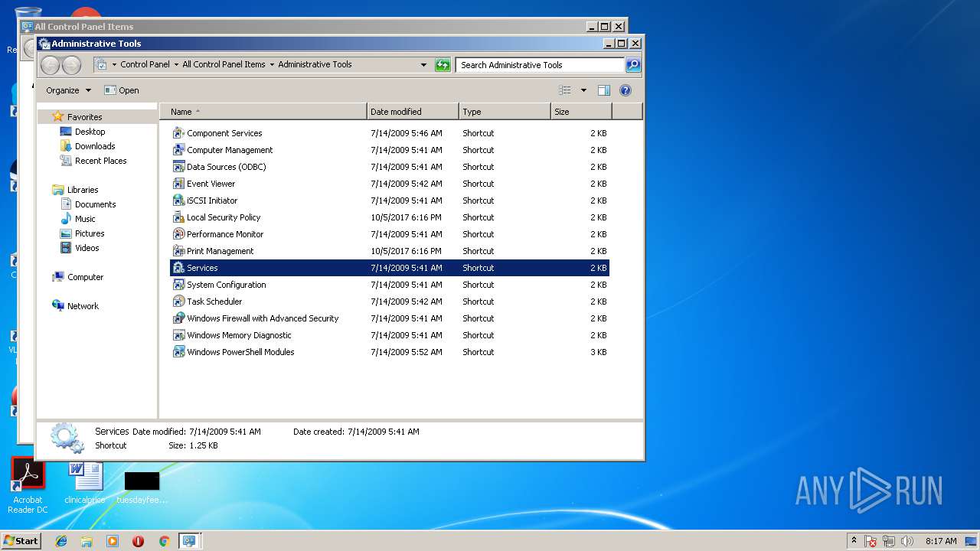Select the Component Services shortcut icon
This screenshot has height=551, width=980.
[x=178, y=133]
